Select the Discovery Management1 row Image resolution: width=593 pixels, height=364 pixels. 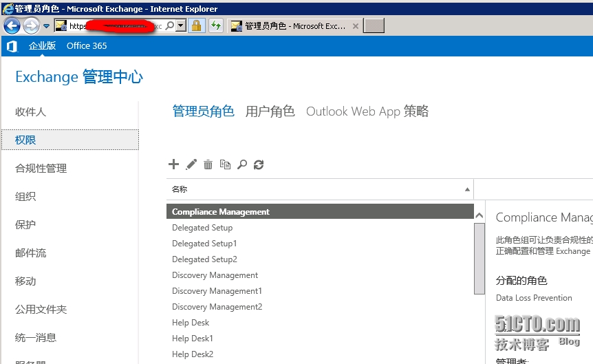point(320,291)
